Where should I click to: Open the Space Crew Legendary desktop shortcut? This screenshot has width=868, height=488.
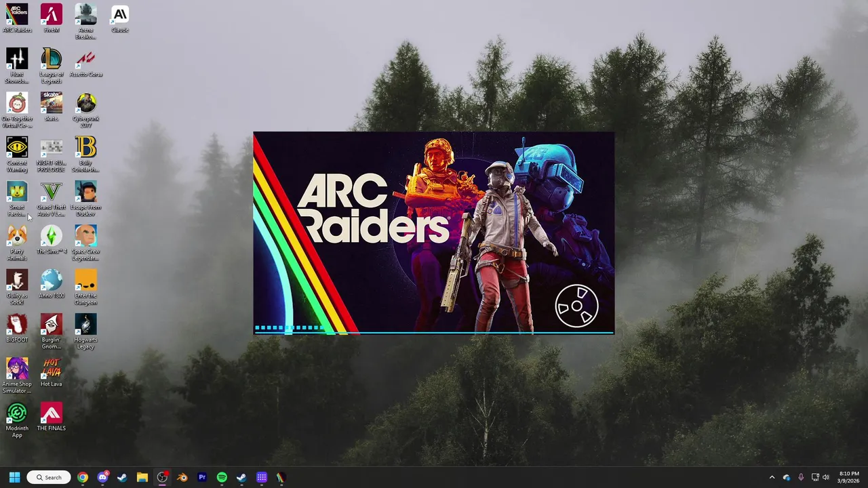[85, 243]
